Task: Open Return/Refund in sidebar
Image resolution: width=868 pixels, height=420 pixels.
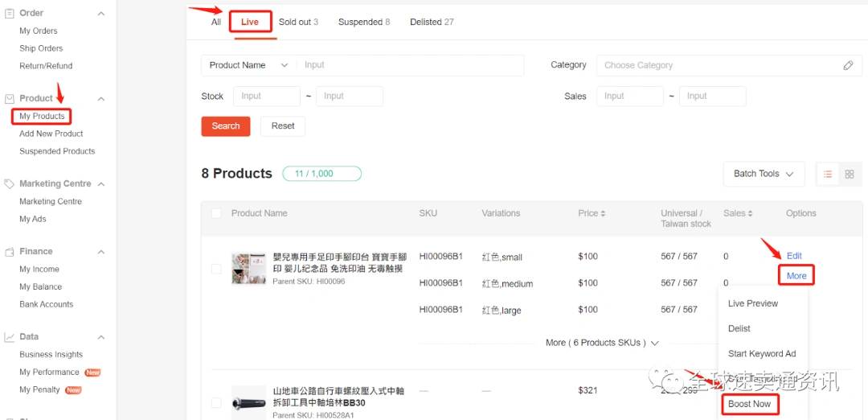Action: pyautogui.click(x=46, y=66)
